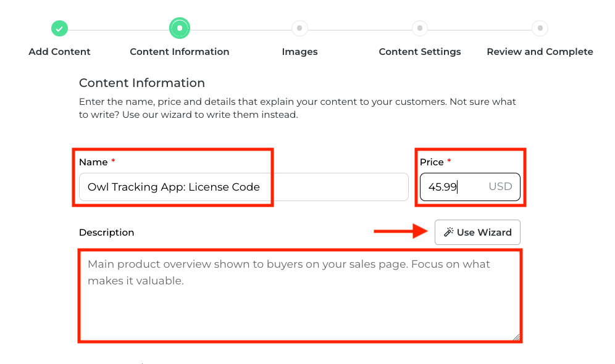
Task: Open the Content Settings step label
Action: (420, 52)
